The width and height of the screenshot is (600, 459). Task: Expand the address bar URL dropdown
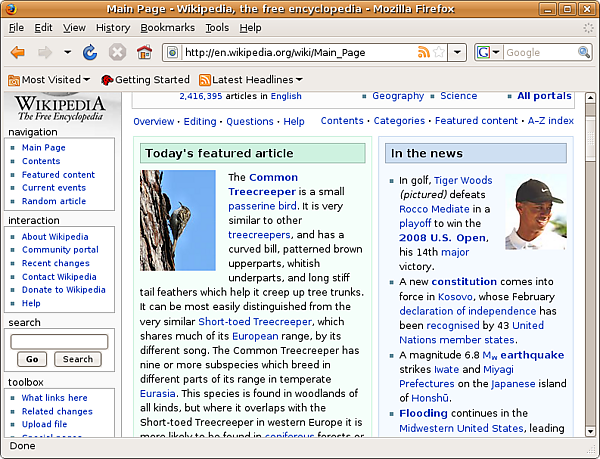[457, 52]
